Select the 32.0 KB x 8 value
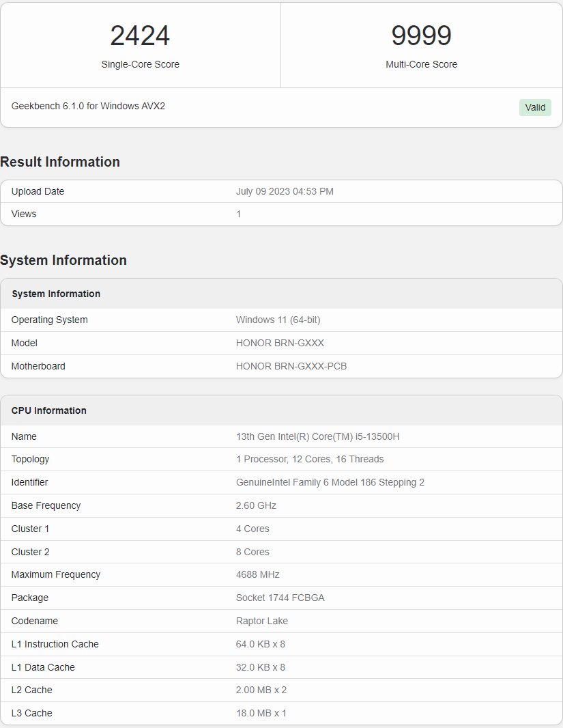Viewport: 563px width, 728px height. coord(260,668)
